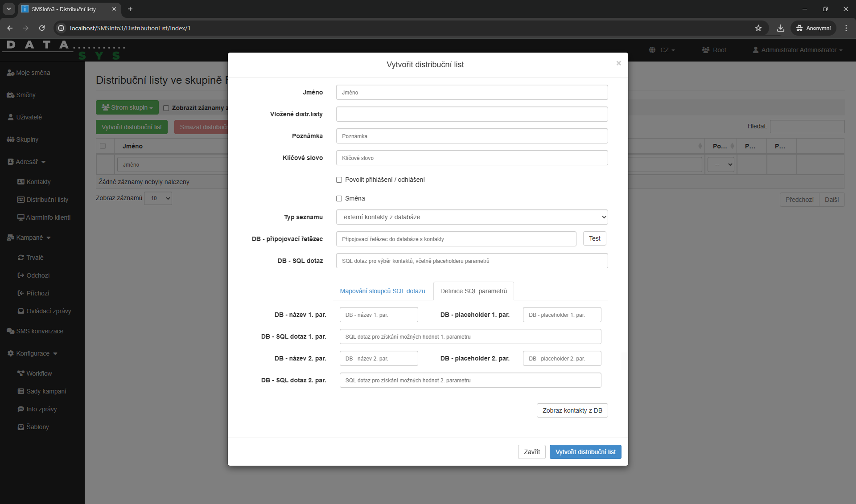Viewport: 856px width, 504px height.
Task: Open a new browser tab with plus icon
Action: (130, 9)
